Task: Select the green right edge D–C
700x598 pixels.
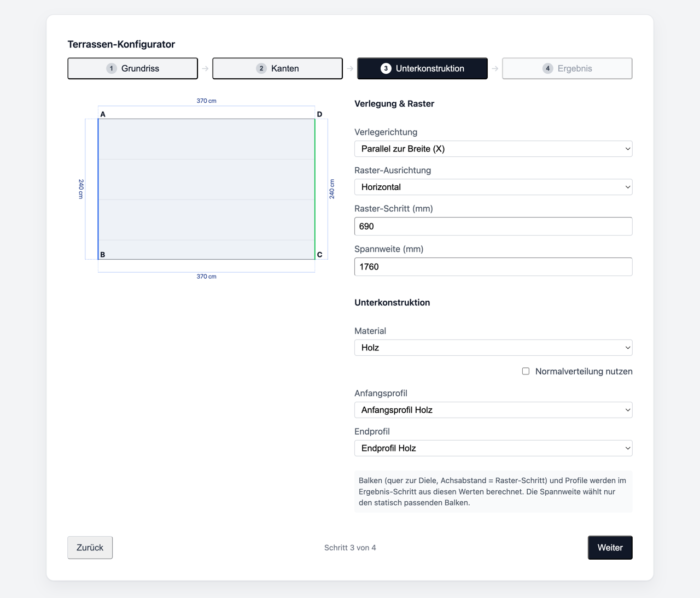Action: tap(315, 189)
